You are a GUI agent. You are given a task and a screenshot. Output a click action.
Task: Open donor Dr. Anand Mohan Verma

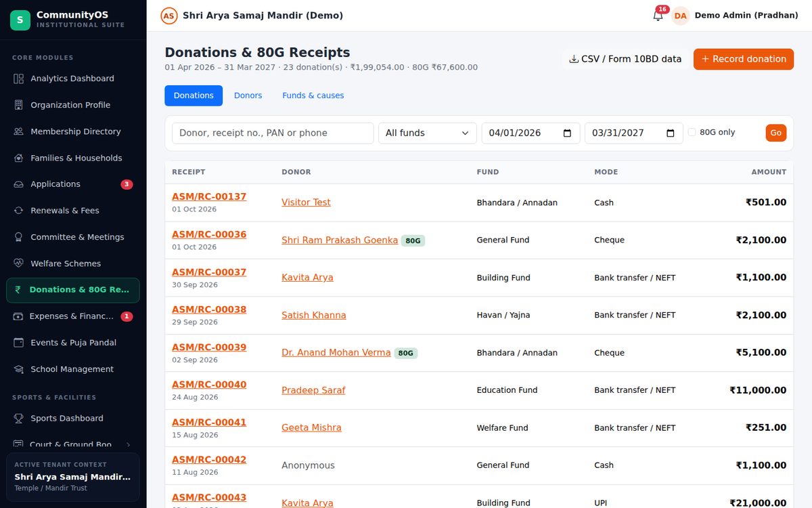[336, 353]
